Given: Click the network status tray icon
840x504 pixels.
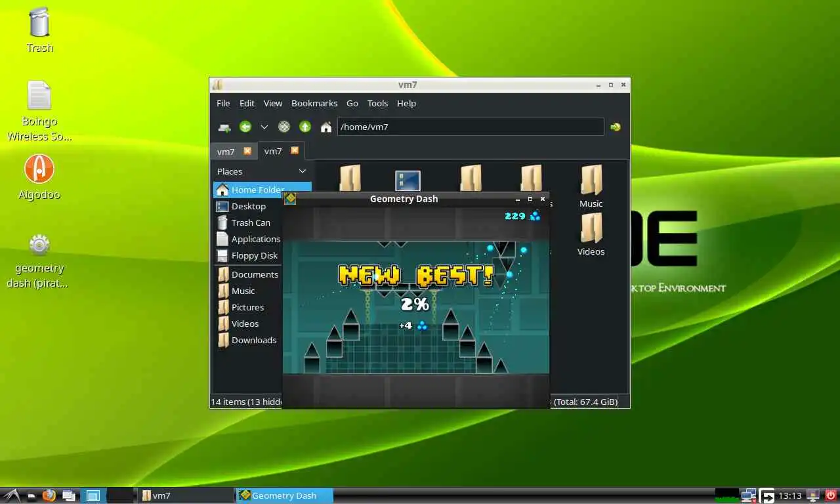Looking at the screenshot, I should [748, 495].
